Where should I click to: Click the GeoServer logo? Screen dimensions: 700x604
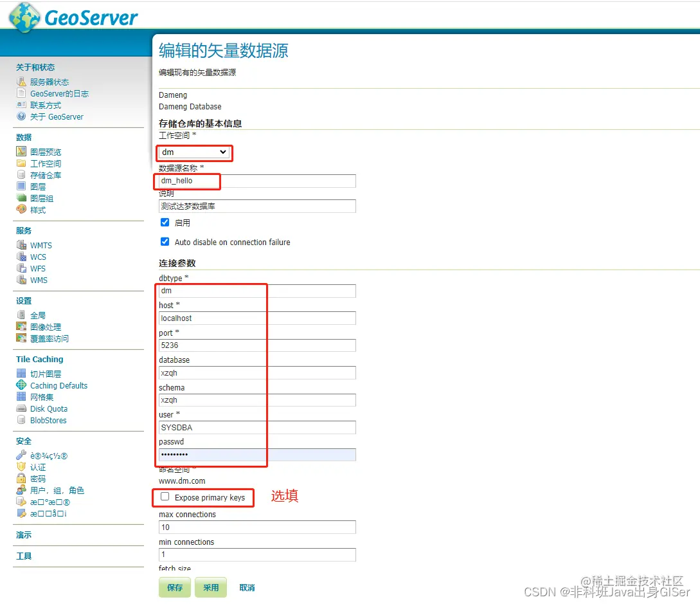[x=74, y=17]
